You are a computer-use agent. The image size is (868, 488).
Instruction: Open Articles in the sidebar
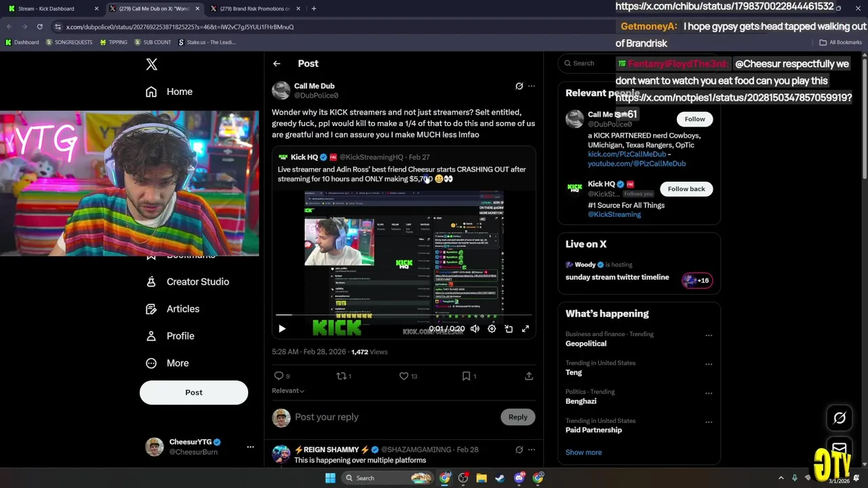pyautogui.click(x=173, y=308)
